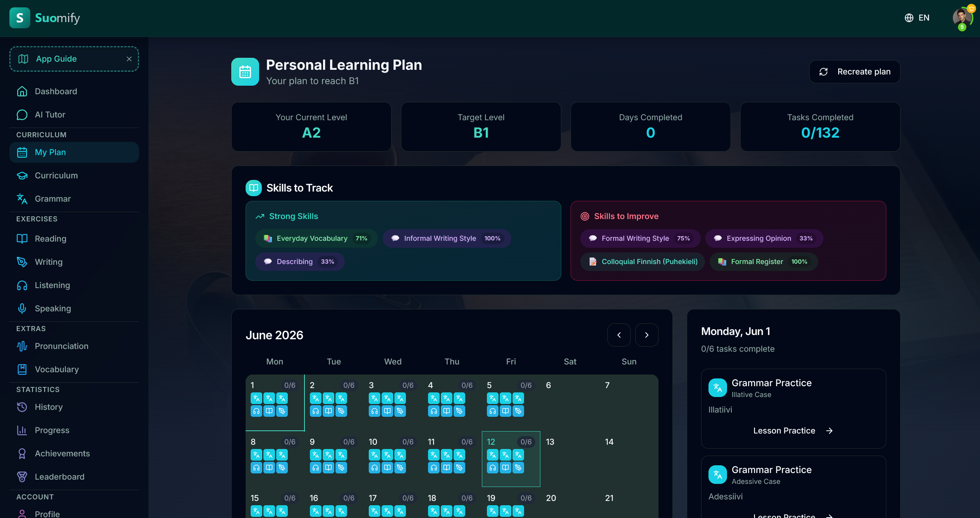980x518 pixels.
Task: Click the listening task icon on June 5
Action: [493, 411]
